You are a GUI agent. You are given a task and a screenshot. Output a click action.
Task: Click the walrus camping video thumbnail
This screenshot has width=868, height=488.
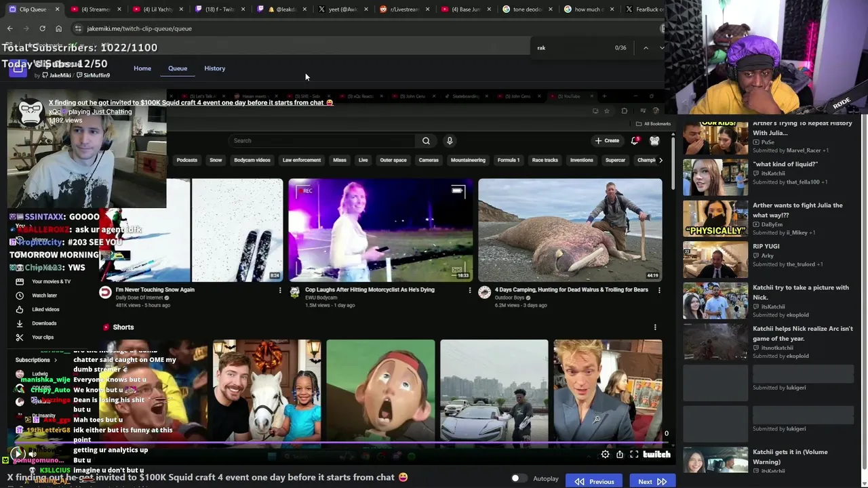coord(570,230)
